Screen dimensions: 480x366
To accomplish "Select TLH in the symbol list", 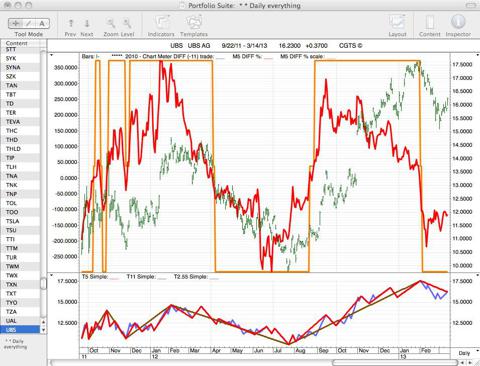I will coord(20,167).
